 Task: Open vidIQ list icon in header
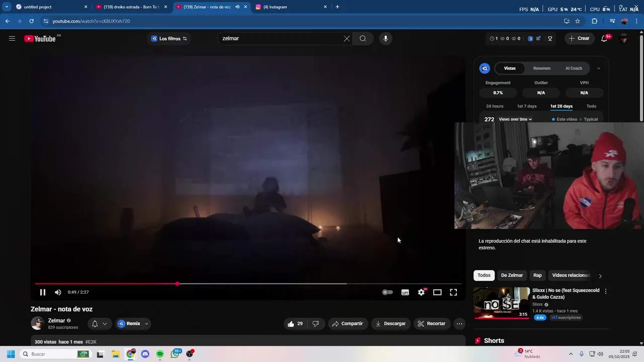coord(538,39)
